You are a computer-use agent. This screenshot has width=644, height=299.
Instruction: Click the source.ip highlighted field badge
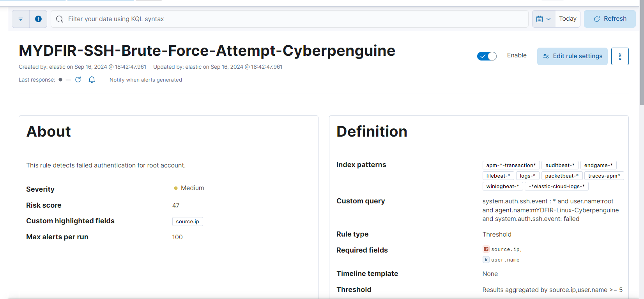[188, 221]
